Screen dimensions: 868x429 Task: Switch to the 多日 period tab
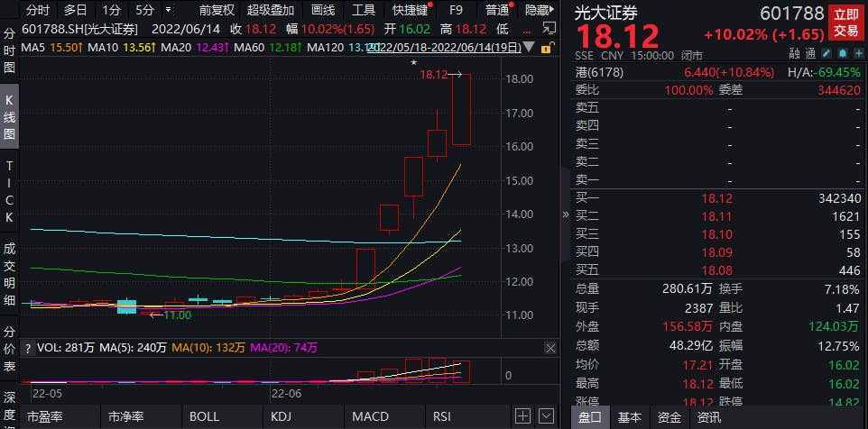[x=75, y=10]
